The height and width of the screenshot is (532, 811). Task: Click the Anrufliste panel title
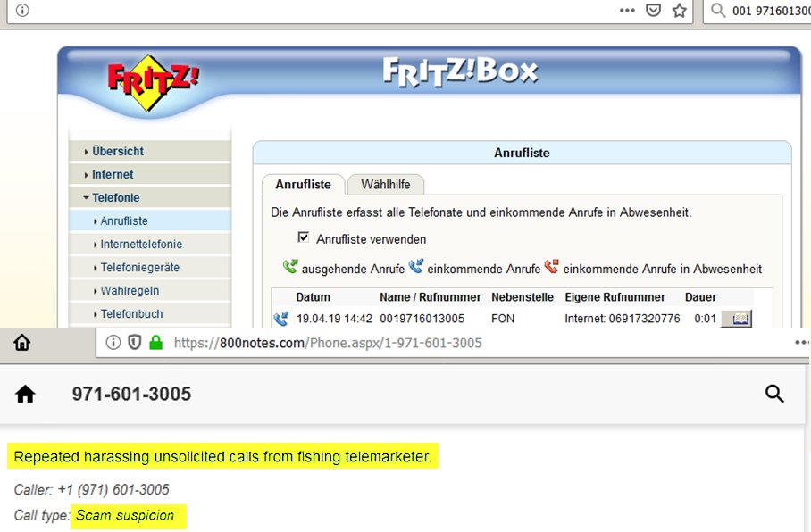coord(522,153)
